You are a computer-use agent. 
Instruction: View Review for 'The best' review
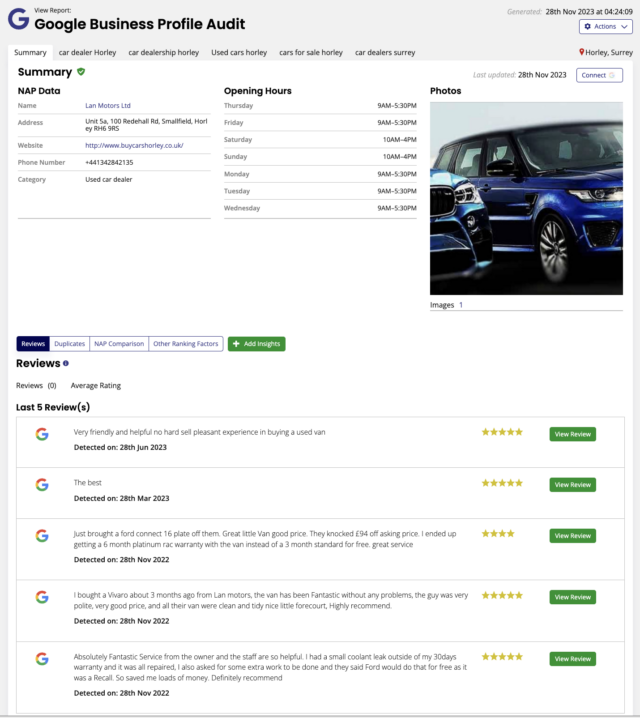pos(573,484)
